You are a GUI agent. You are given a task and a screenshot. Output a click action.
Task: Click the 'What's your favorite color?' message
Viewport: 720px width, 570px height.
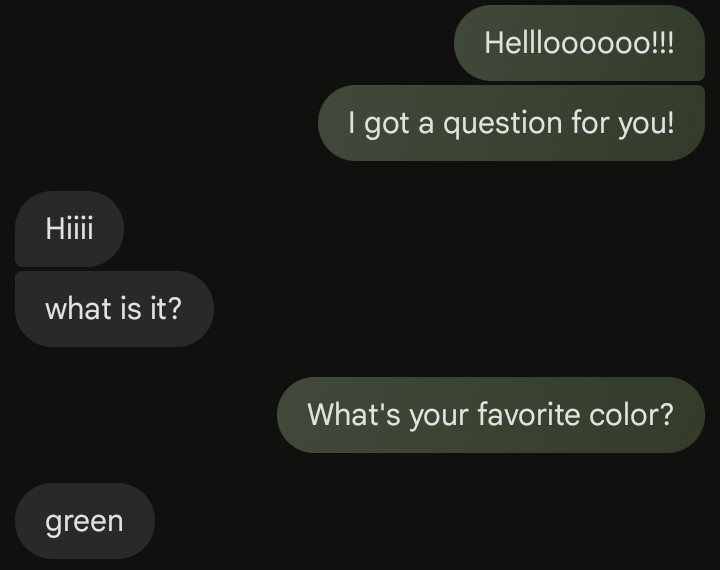(x=490, y=414)
